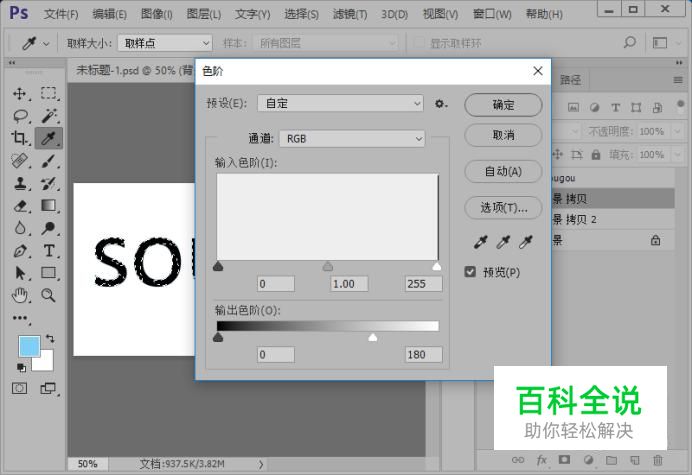Select the Horizontal Type tool
Image resolution: width=692 pixels, height=475 pixels.
pyautogui.click(x=49, y=251)
